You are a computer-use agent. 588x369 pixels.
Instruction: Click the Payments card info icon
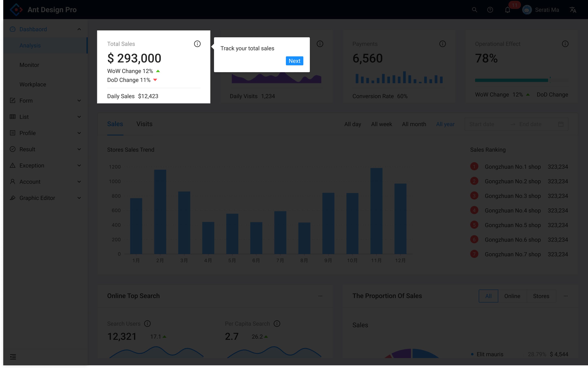pyautogui.click(x=442, y=44)
